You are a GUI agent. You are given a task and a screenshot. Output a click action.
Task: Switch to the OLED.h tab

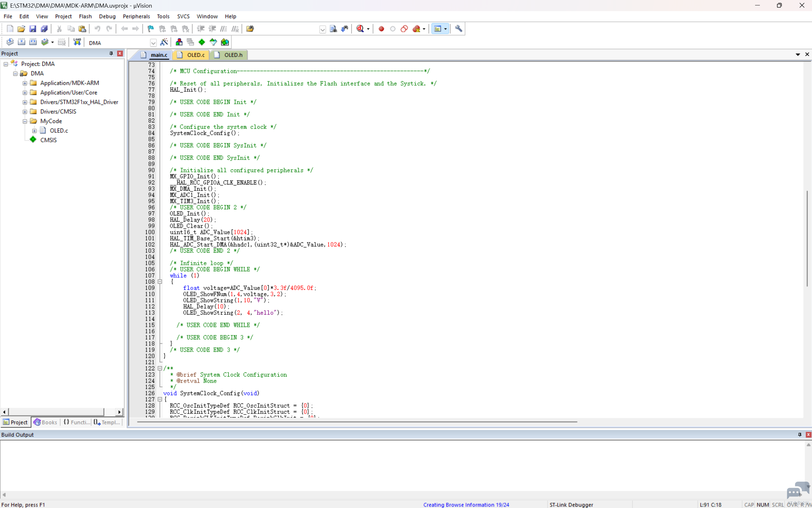233,55
